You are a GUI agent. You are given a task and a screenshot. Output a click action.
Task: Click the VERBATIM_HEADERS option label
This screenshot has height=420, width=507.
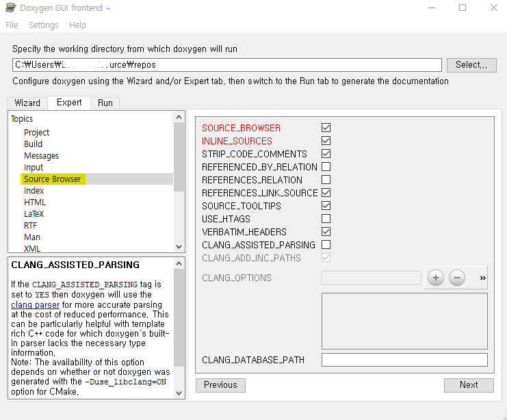[244, 232]
